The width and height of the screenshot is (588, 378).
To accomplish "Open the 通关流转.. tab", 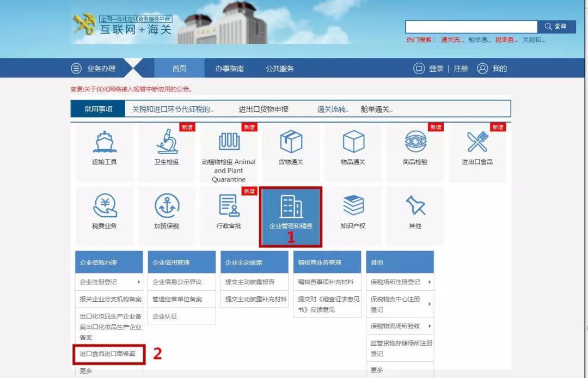I will pos(333,109).
